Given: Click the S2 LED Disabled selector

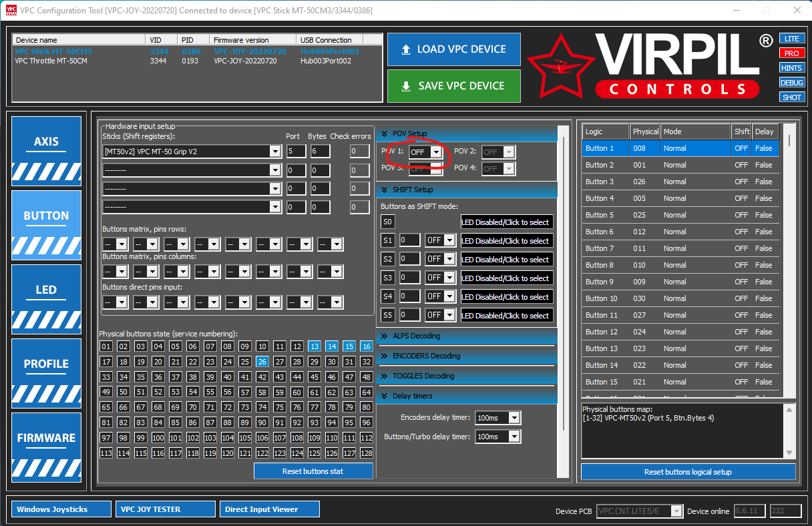Looking at the screenshot, I should tap(507, 260).
